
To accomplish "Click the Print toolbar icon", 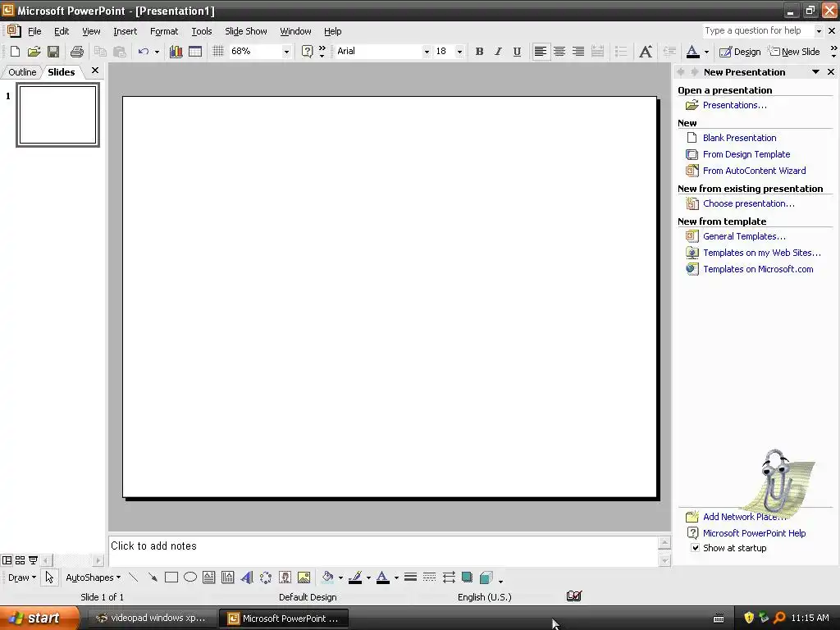I will (77, 52).
